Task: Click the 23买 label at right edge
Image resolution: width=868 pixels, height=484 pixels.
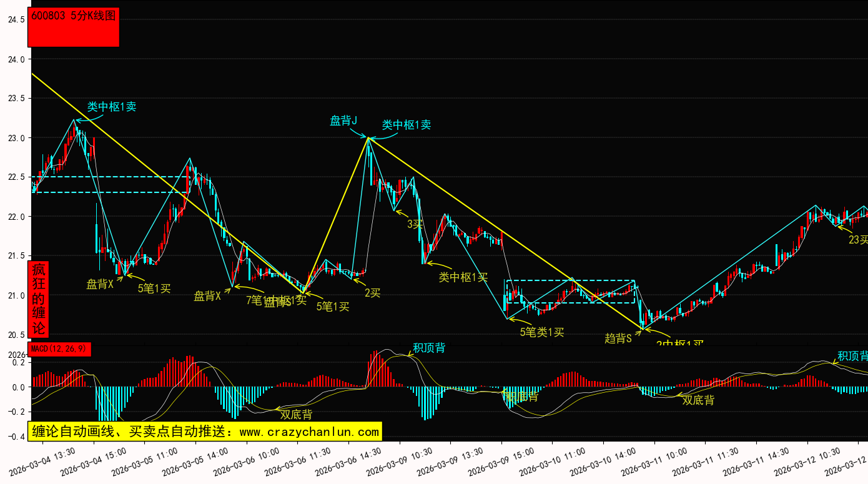Action: click(857, 239)
